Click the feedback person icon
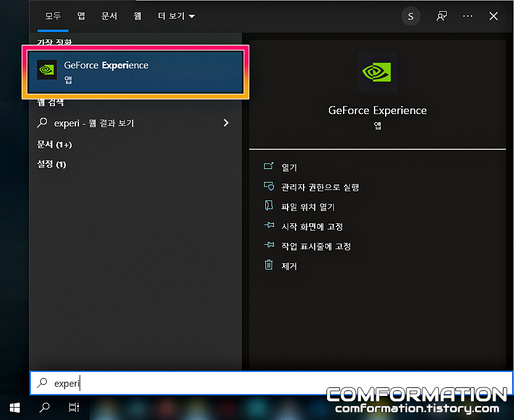514x420 pixels. pyautogui.click(x=442, y=16)
